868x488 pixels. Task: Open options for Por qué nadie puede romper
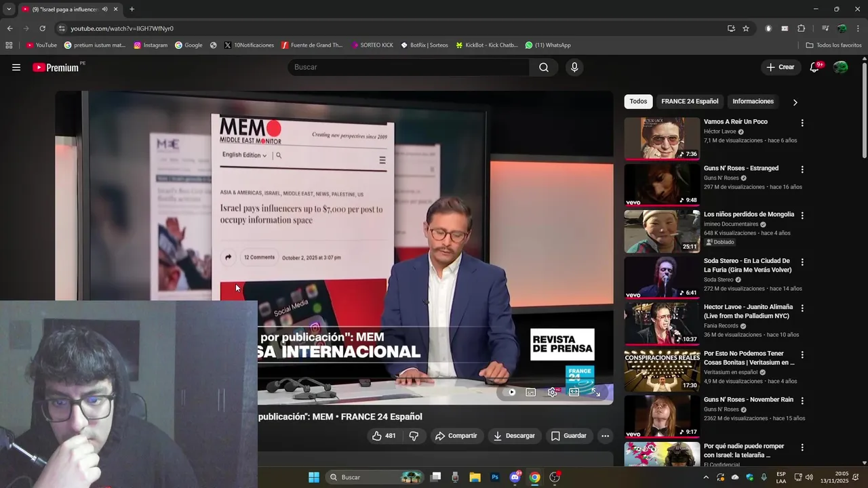(x=802, y=447)
